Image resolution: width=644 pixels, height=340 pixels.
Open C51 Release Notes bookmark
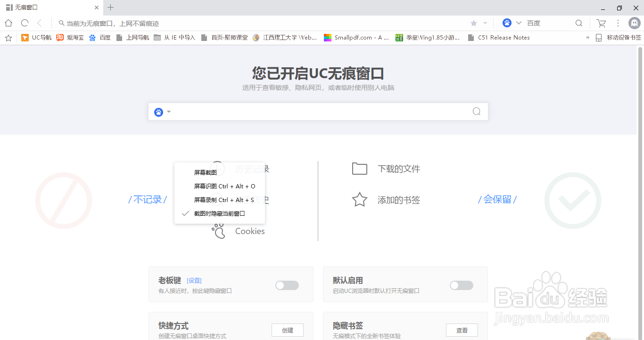pos(499,38)
